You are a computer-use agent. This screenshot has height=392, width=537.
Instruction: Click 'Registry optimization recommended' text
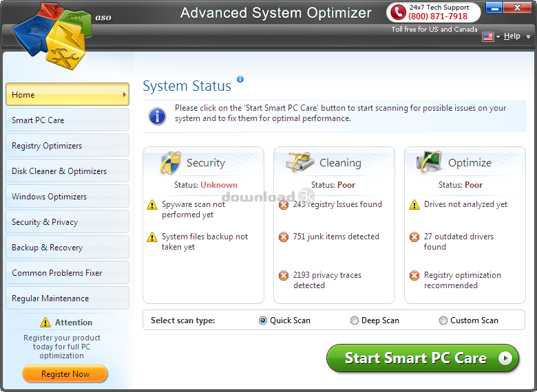point(463,280)
